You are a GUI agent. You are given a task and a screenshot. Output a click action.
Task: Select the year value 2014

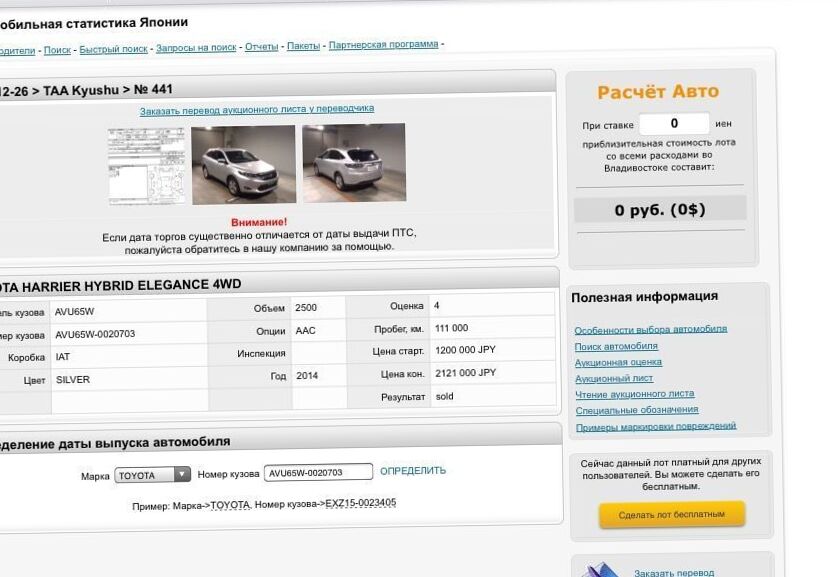(307, 376)
